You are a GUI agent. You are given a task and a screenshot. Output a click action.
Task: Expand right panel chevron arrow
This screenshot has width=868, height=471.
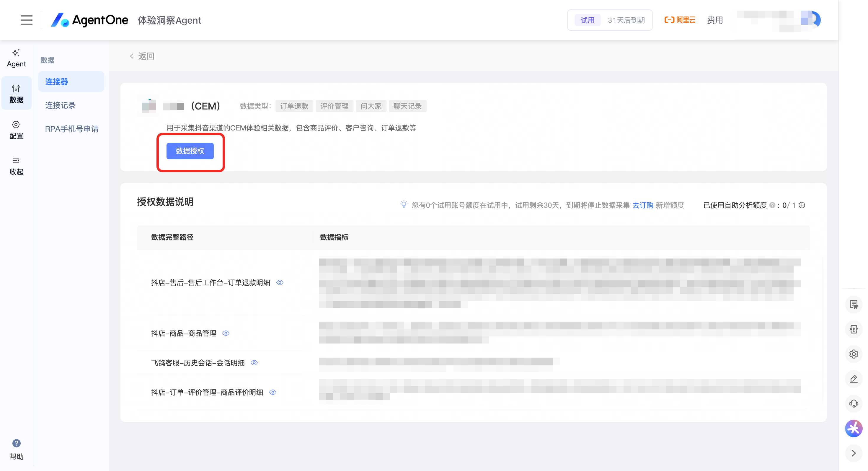853,453
